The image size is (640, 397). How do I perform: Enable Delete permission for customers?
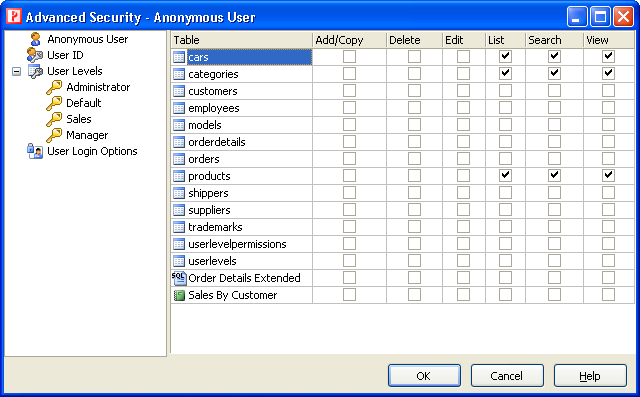pyautogui.click(x=414, y=91)
